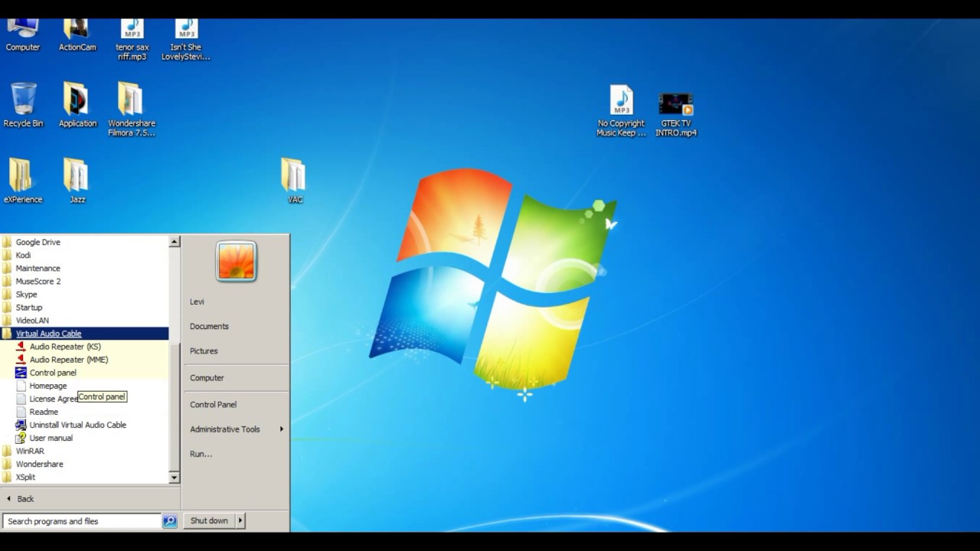Click programs list scroll up arrow
The image size is (980, 551).
tap(175, 242)
